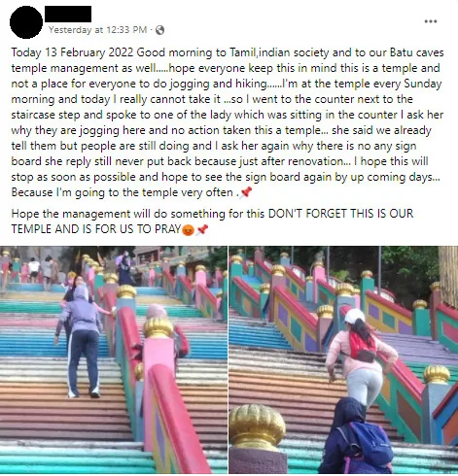Select the "DON'T FORGET THIS IS OUR" text
458x476 pixels.
pyautogui.click(x=340, y=214)
